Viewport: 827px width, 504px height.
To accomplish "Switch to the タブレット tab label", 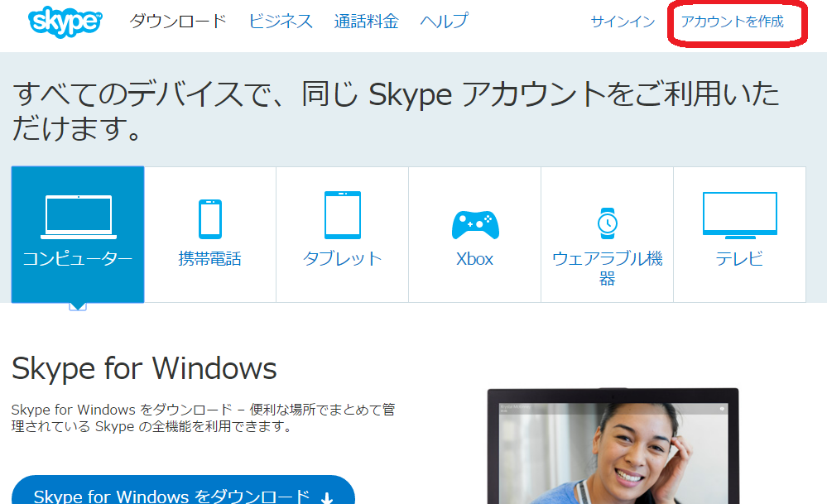I will (342, 259).
